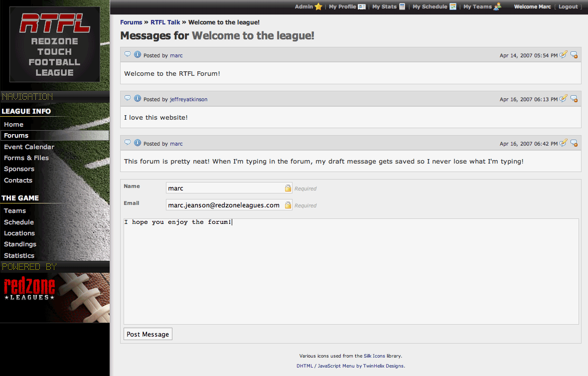
Task: Click speech bubble icon on first message
Action: click(x=128, y=55)
